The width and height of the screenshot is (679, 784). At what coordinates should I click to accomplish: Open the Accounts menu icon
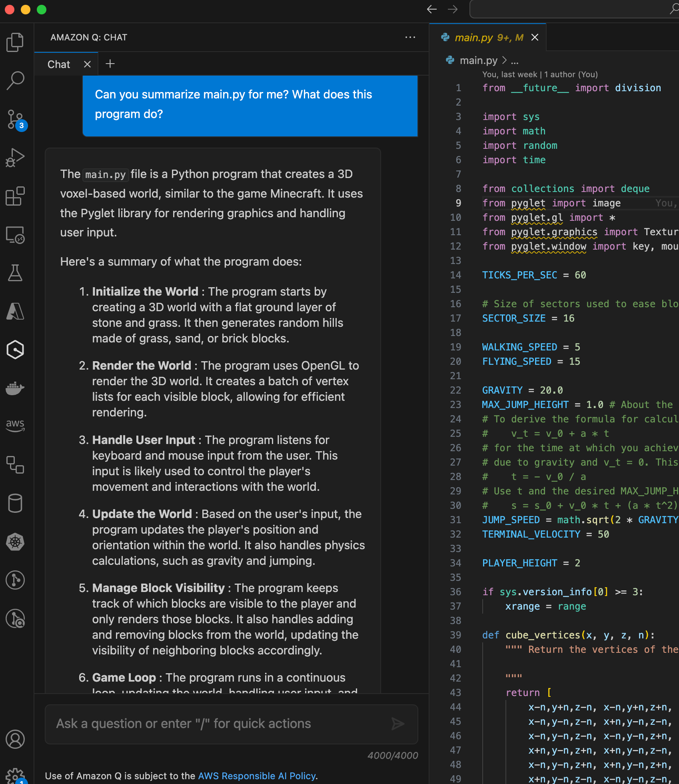point(15,739)
